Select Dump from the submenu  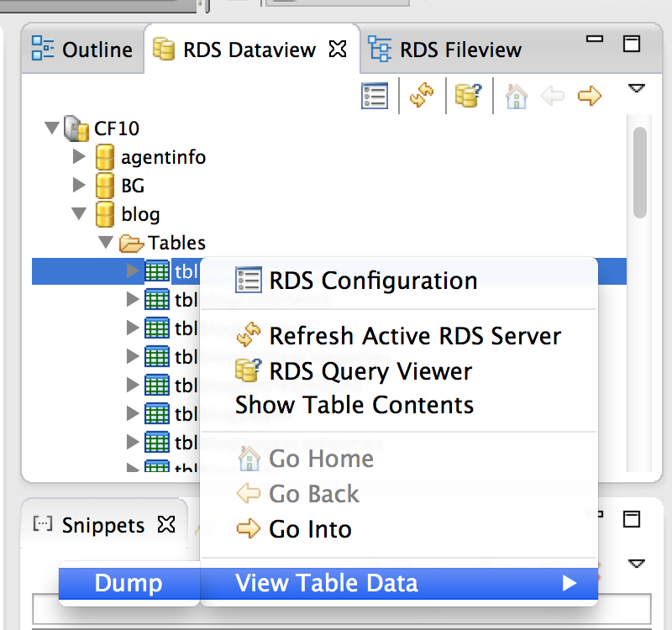(x=129, y=583)
